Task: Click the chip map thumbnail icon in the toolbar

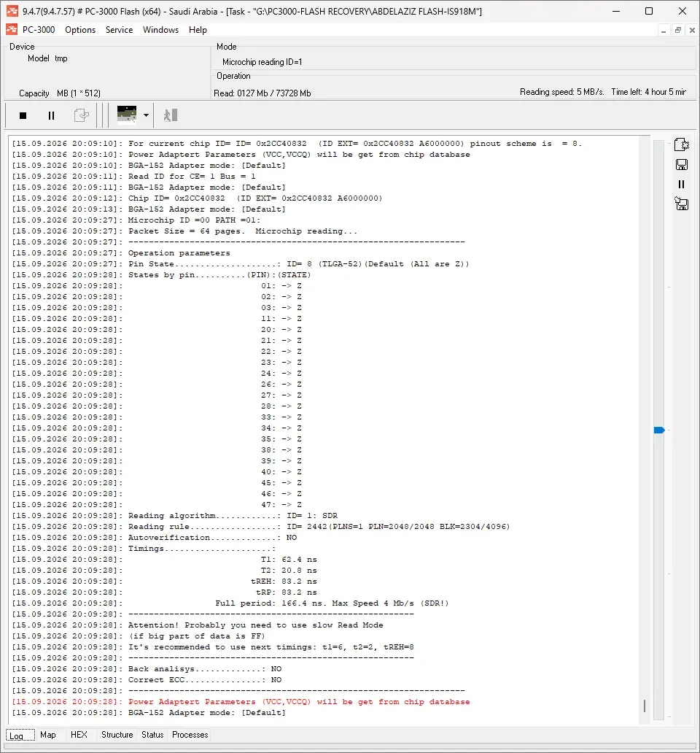Action: pyautogui.click(x=127, y=115)
